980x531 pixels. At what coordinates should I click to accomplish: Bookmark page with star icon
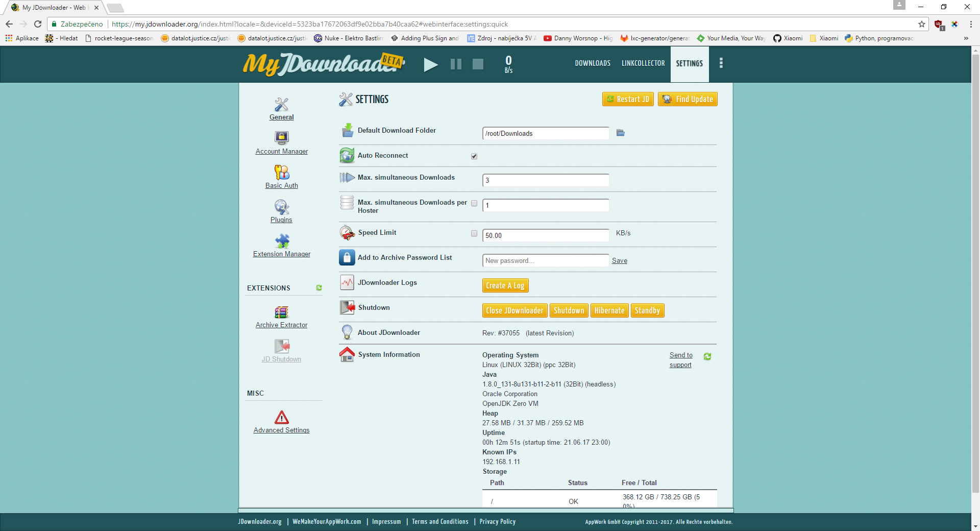921,24
